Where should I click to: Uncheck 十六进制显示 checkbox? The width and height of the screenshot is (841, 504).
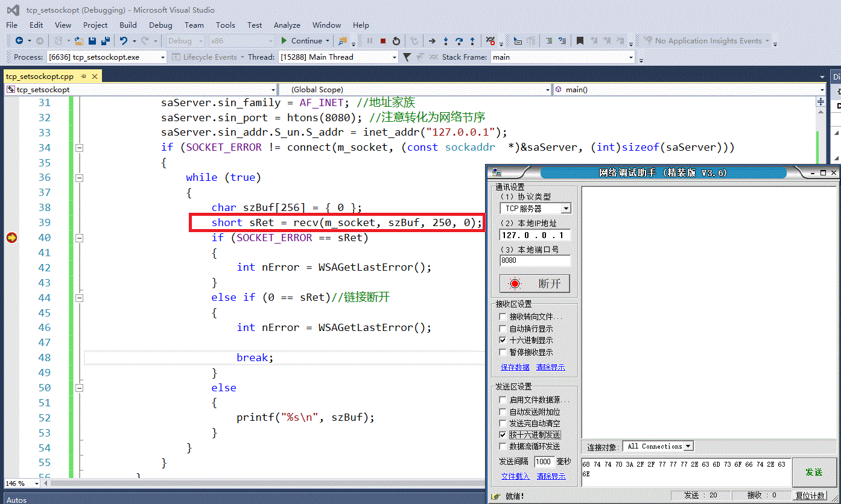click(x=503, y=340)
